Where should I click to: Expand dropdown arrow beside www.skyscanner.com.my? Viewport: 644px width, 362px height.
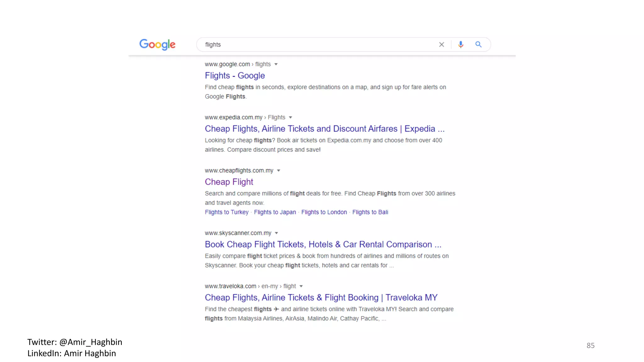(276, 233)
